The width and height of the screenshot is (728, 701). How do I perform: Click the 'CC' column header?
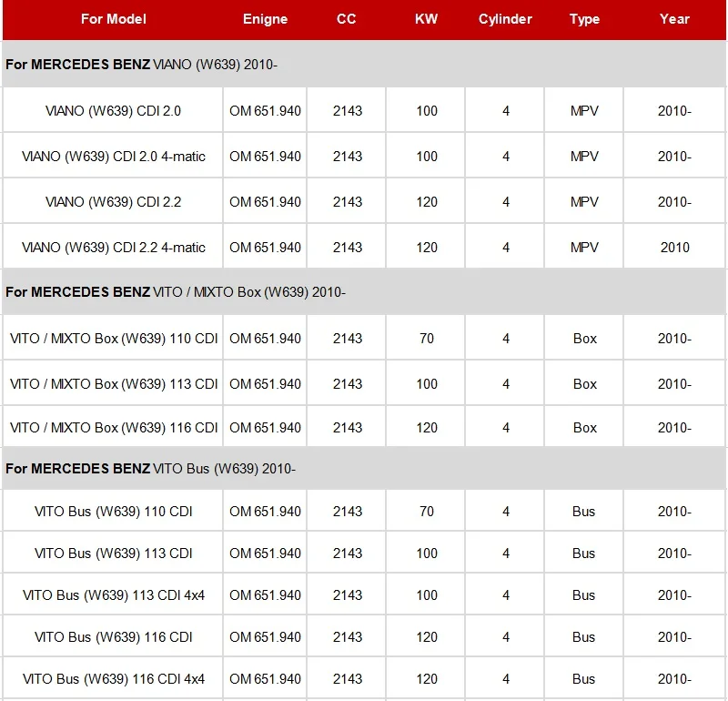(347, 19)
